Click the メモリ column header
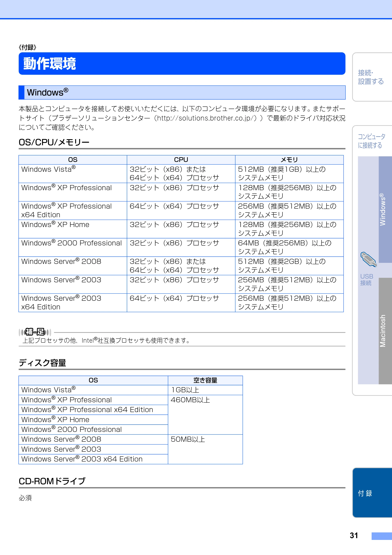 coord(289,160)
